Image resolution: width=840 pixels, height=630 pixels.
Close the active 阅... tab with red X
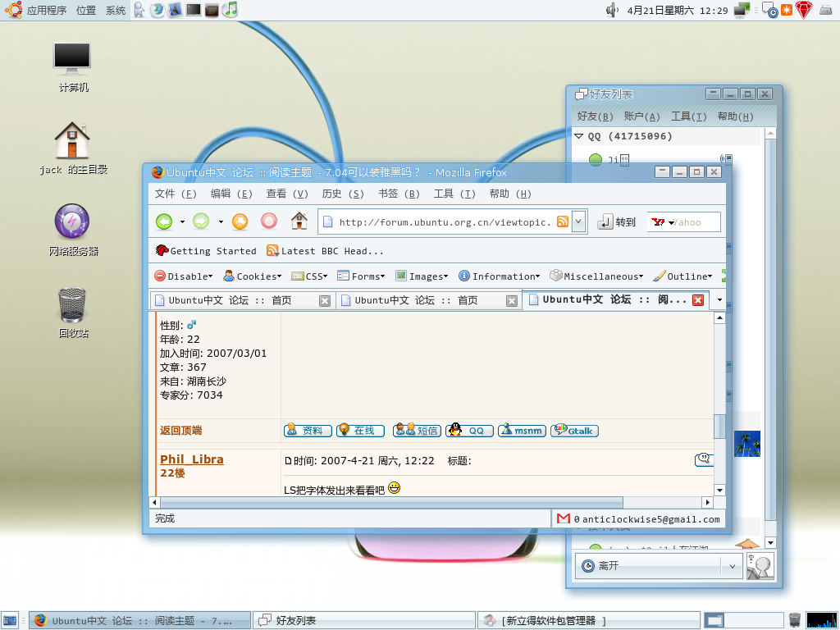[x=697, y=300]
